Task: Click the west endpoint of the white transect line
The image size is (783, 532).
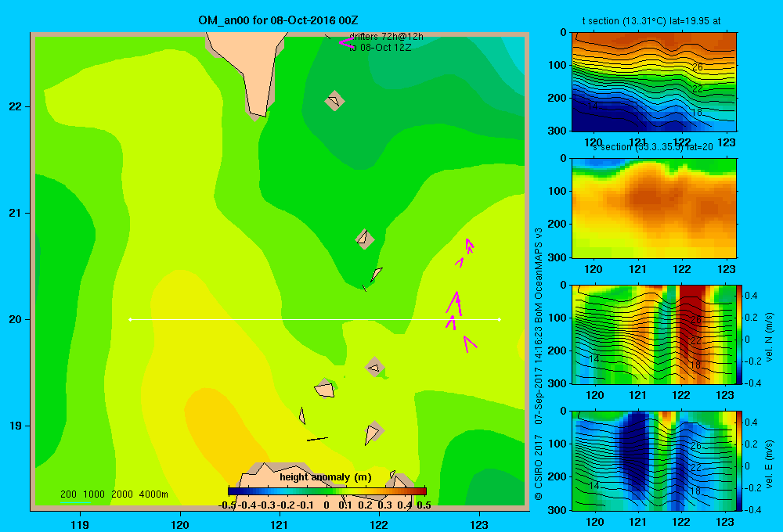Action: [130, 319]
